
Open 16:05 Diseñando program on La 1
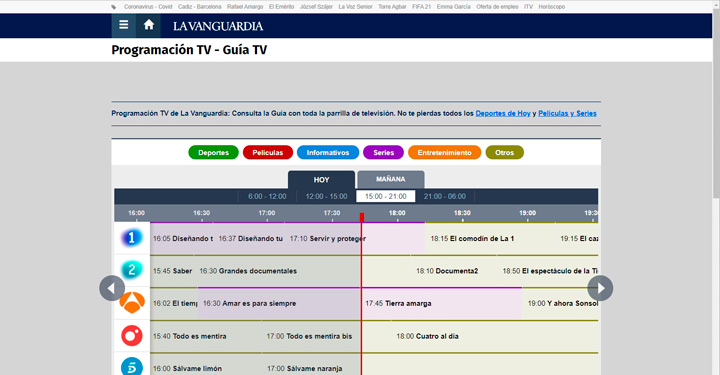[x=182, y=239]
